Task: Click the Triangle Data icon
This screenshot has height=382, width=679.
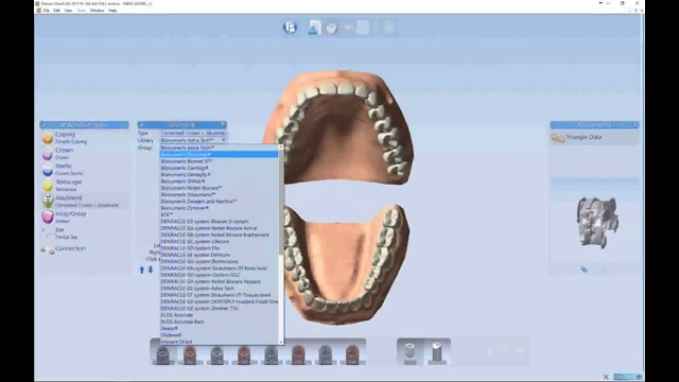Action: tap(558, 139)
